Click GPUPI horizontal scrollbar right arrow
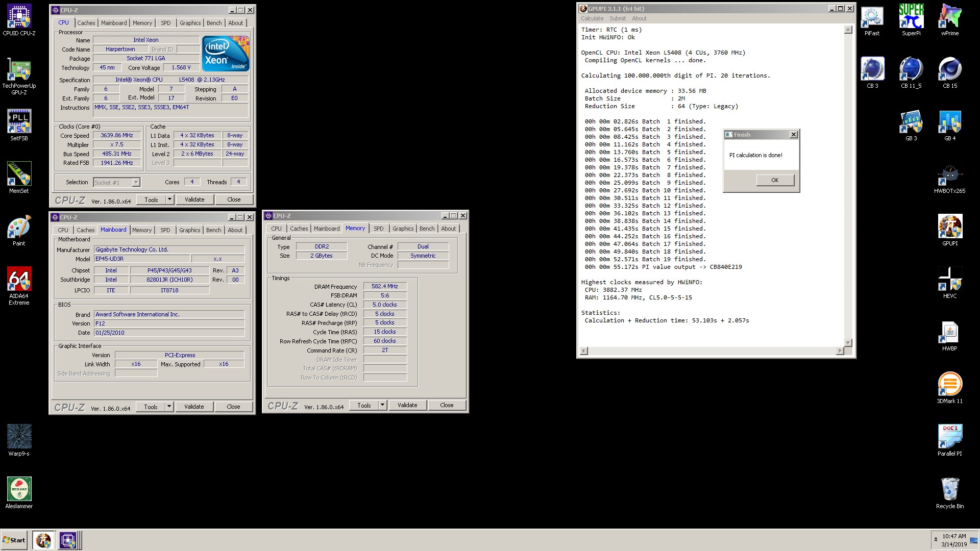980x551 pixels. [x=840, y=351]
